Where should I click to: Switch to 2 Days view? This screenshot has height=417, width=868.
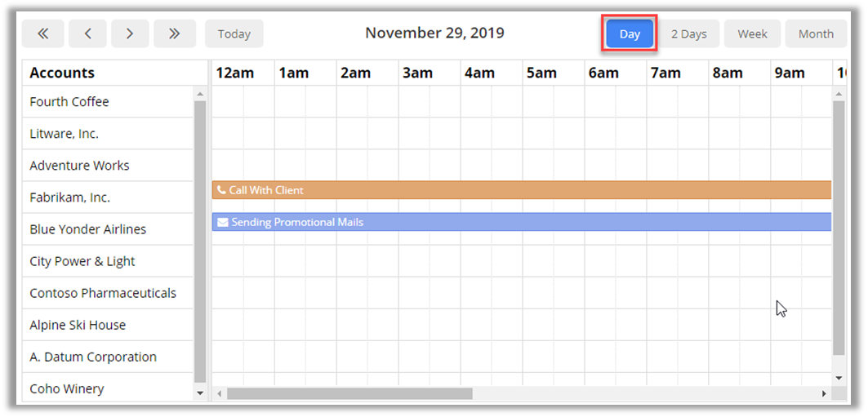point(688,34)
